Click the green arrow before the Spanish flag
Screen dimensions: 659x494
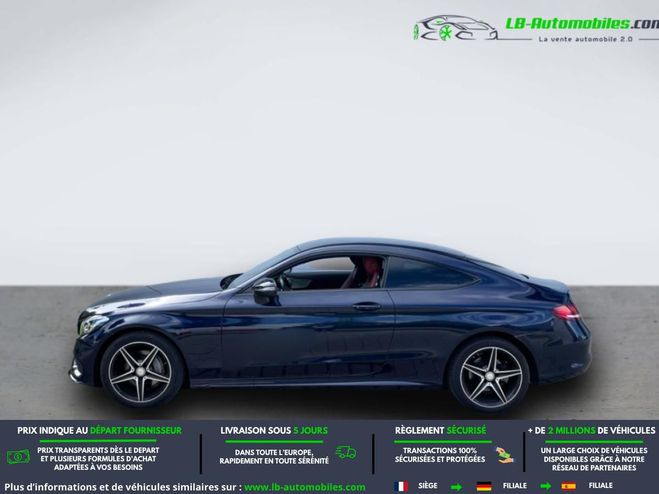pos(545,487)
